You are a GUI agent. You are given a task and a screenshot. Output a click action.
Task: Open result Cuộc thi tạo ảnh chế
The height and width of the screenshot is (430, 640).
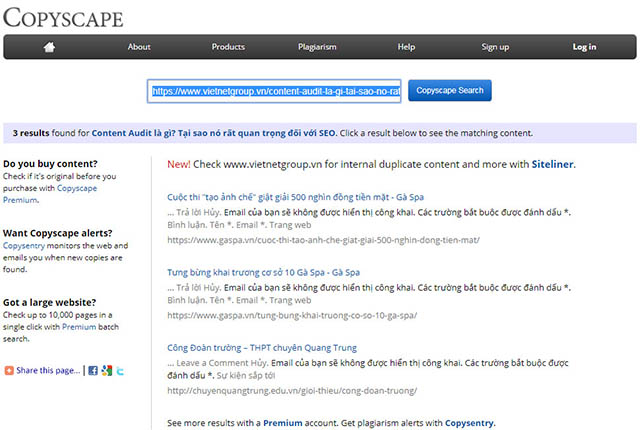pos(296,197)
